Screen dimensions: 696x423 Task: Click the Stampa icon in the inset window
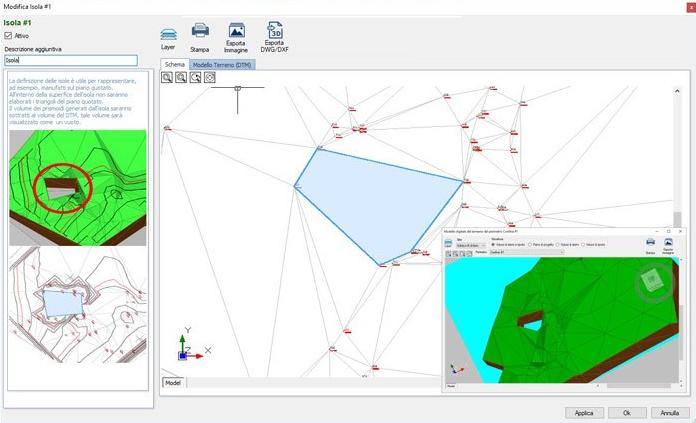coord(650,242)
